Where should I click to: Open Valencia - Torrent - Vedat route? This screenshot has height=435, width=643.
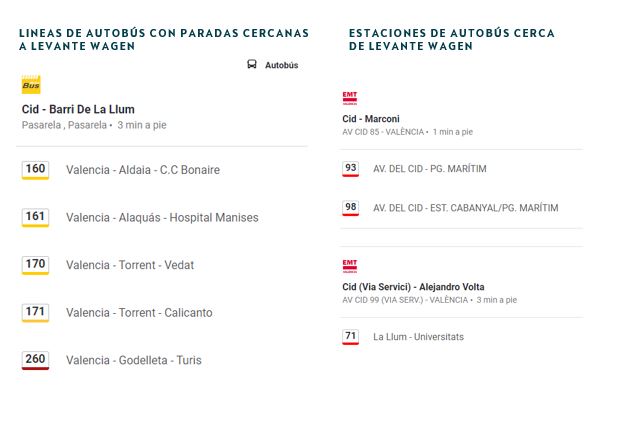pyautogui.click(x=130, y=265)
